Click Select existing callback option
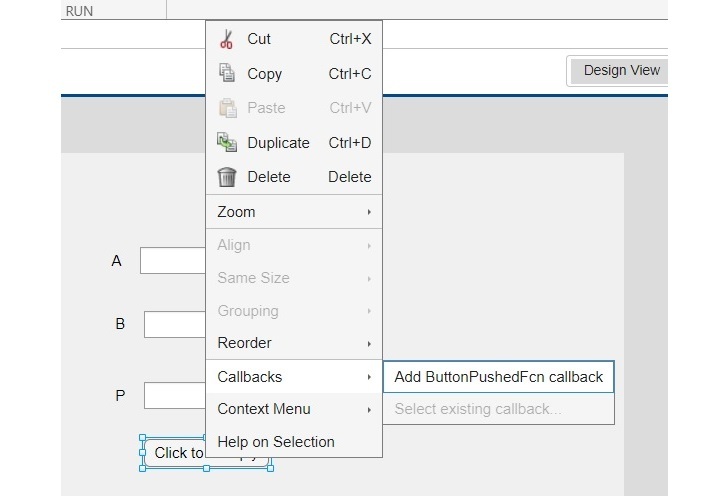719x496 pixels. [477, 409]
